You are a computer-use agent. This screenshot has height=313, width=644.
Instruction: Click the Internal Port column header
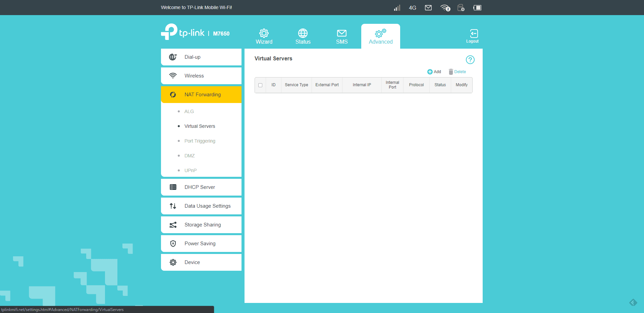(392, 85)
